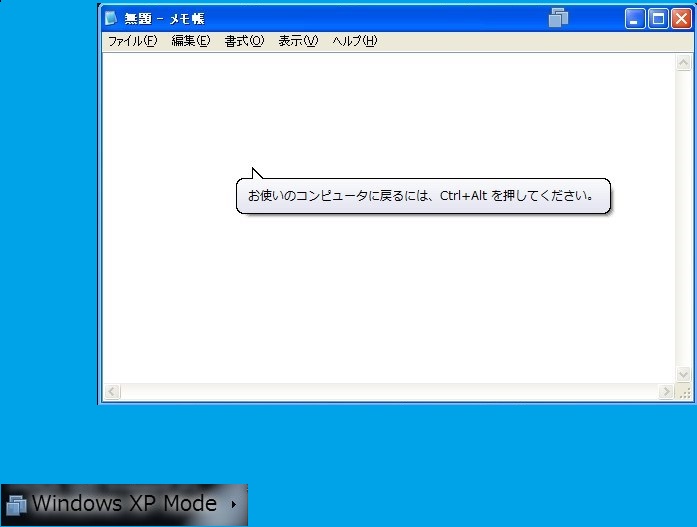697x527 pixels.
Task: Maximize the メモ帳 window
Action: point(658,19)
